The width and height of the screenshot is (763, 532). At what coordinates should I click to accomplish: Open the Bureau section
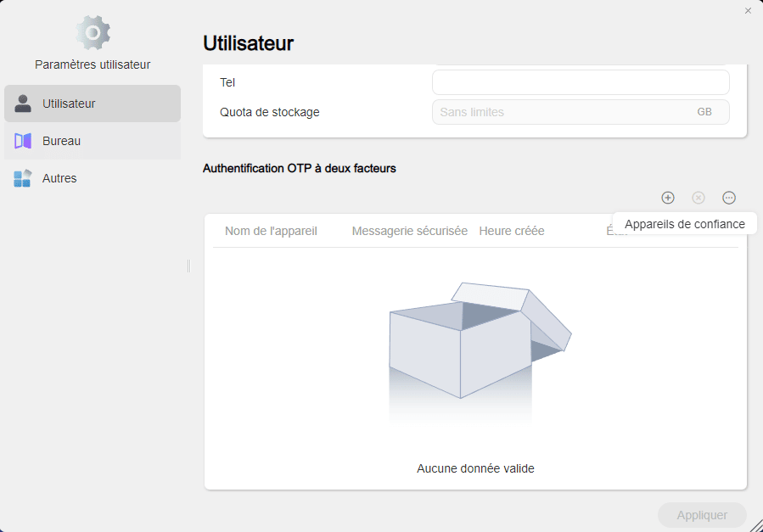[93, 141]
